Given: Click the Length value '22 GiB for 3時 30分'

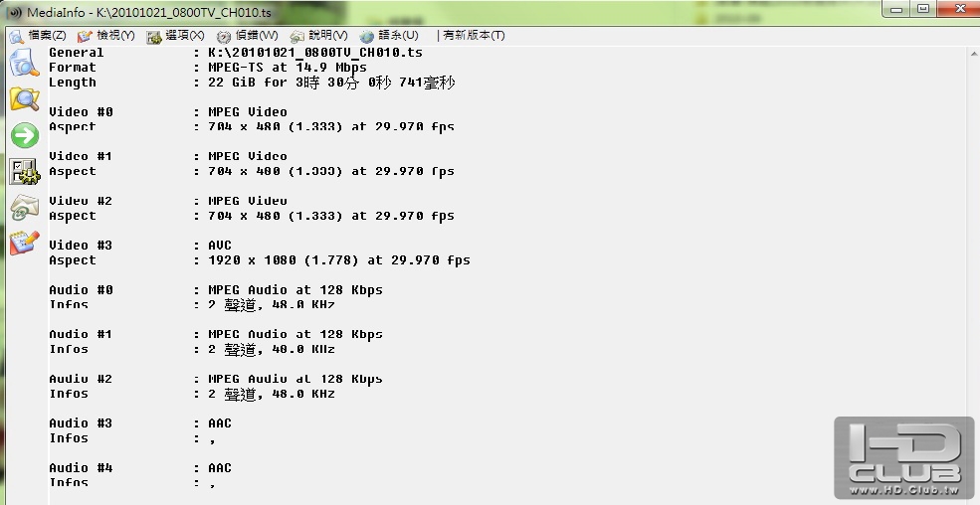Looking at the screenshot, I should pos(284,83).
